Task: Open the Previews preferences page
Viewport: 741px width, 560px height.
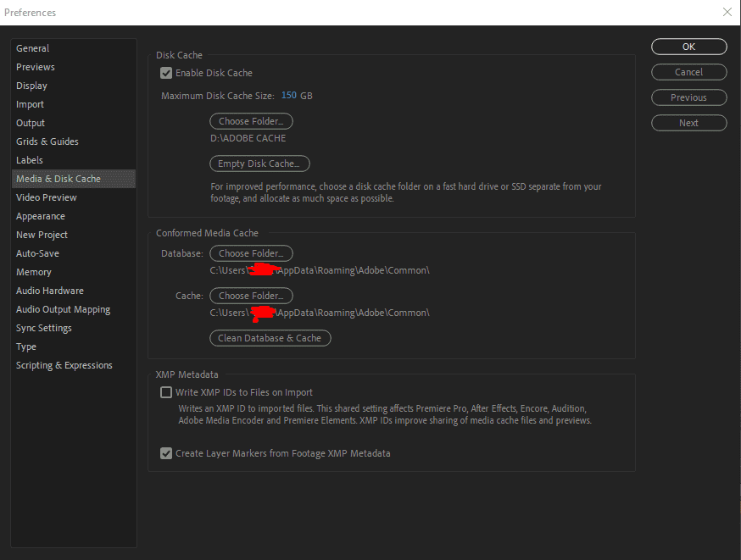Action: (x=35, y=67)
